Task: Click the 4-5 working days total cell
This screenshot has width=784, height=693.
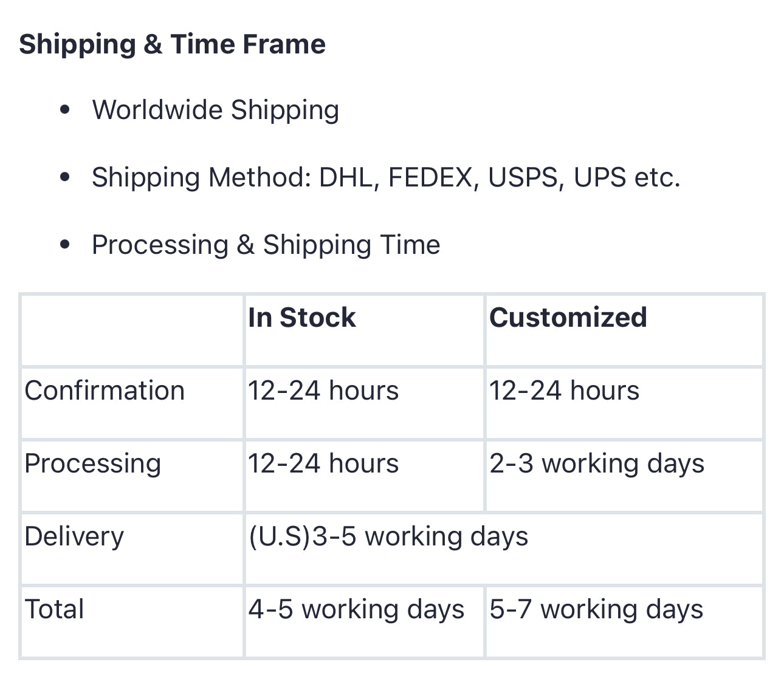Action: pos(356,609)
